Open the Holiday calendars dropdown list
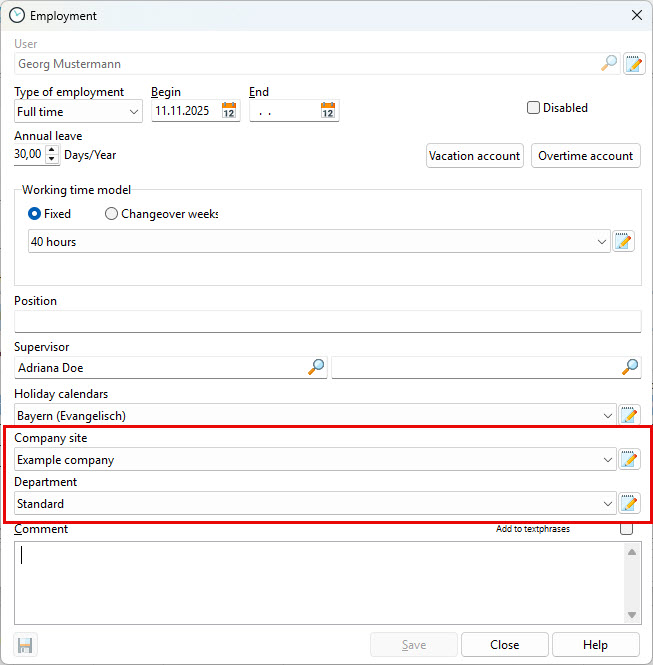 [x=608, y=416]
